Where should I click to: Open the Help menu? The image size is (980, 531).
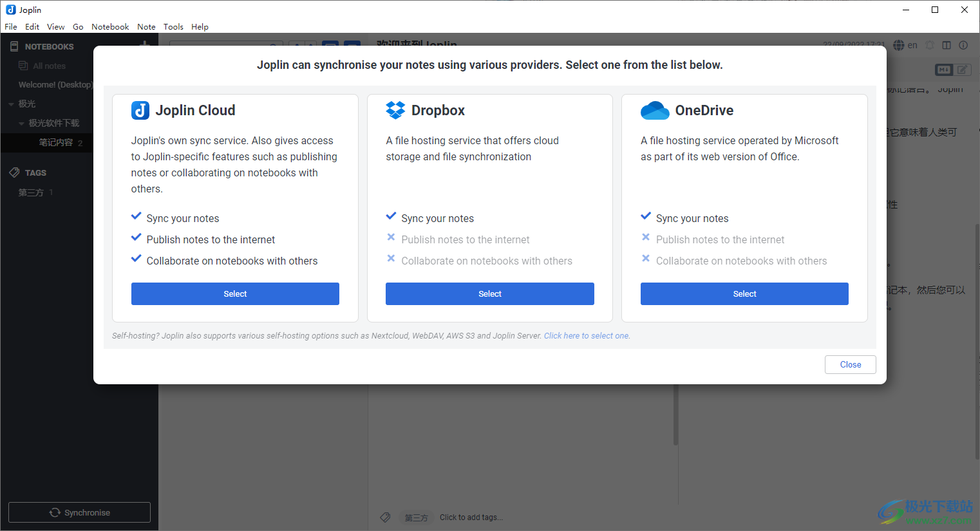(x=200, y=26)
